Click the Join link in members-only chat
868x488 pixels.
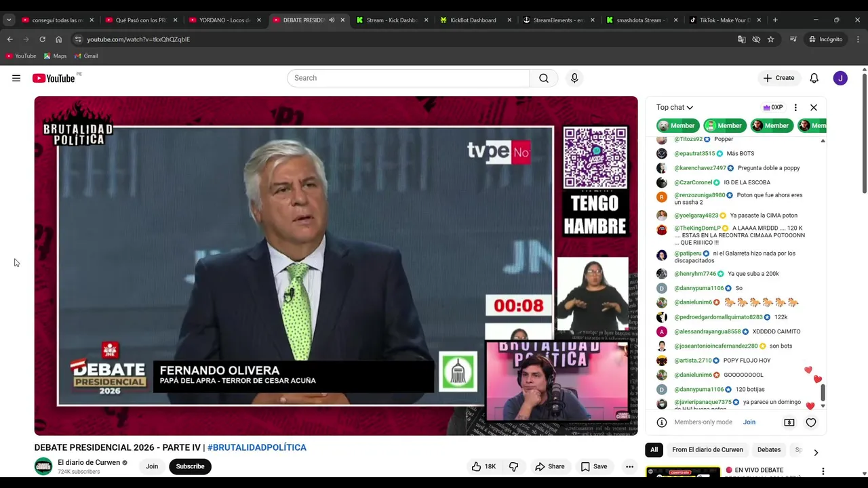coord(749,422)
